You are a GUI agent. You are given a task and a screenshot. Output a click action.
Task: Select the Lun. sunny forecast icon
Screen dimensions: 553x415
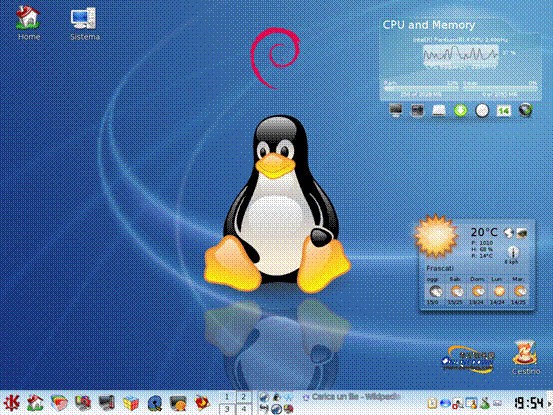click(x=498, y=292)
